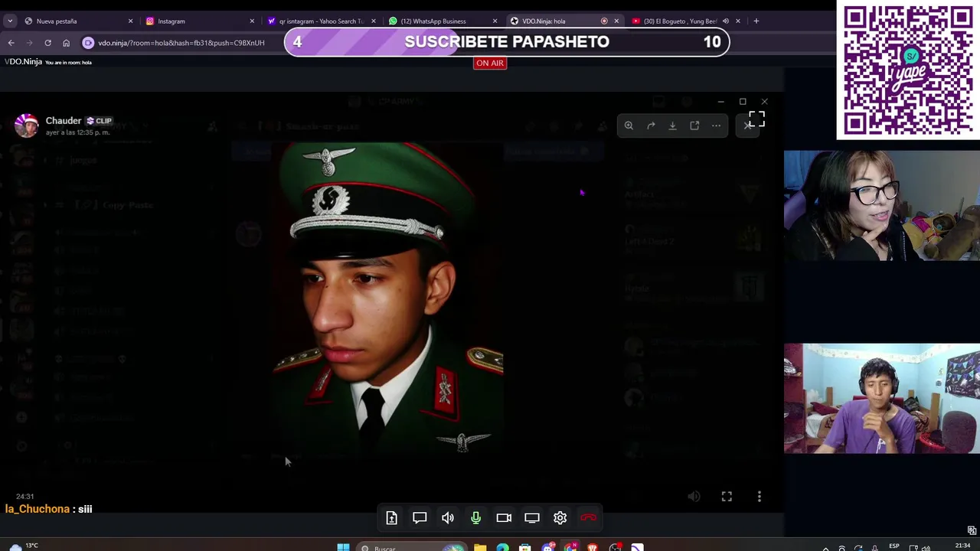Close the Nueva pestaña tab

tap(130, 21)
